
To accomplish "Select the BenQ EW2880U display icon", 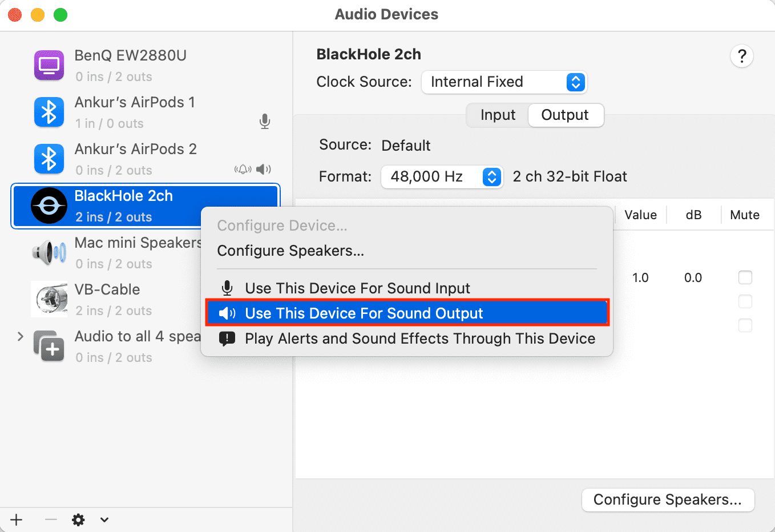I will (x=49, y=66).
